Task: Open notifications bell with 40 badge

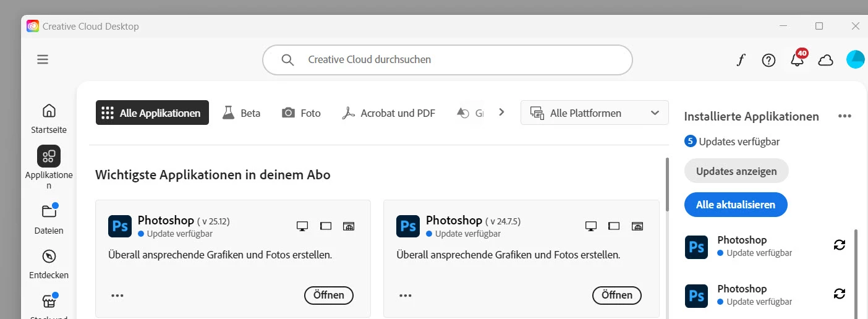Action: point(798,59)
